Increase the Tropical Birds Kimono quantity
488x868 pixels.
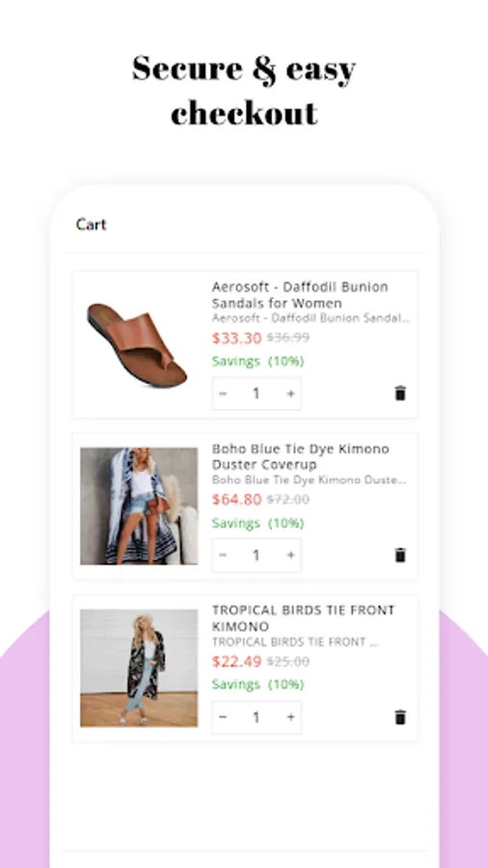tap(290, 717)
